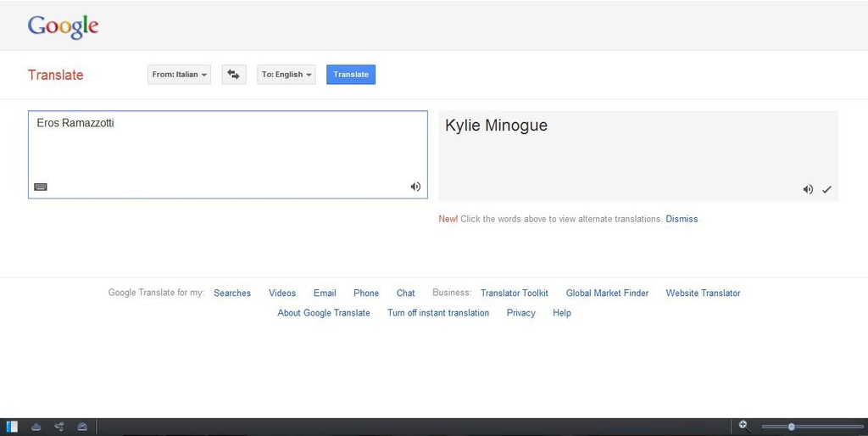Screen dimensions: 868x436
Task: Expand the To: English language dropdown
Action: pyautogui.click(x=287, y=75)
